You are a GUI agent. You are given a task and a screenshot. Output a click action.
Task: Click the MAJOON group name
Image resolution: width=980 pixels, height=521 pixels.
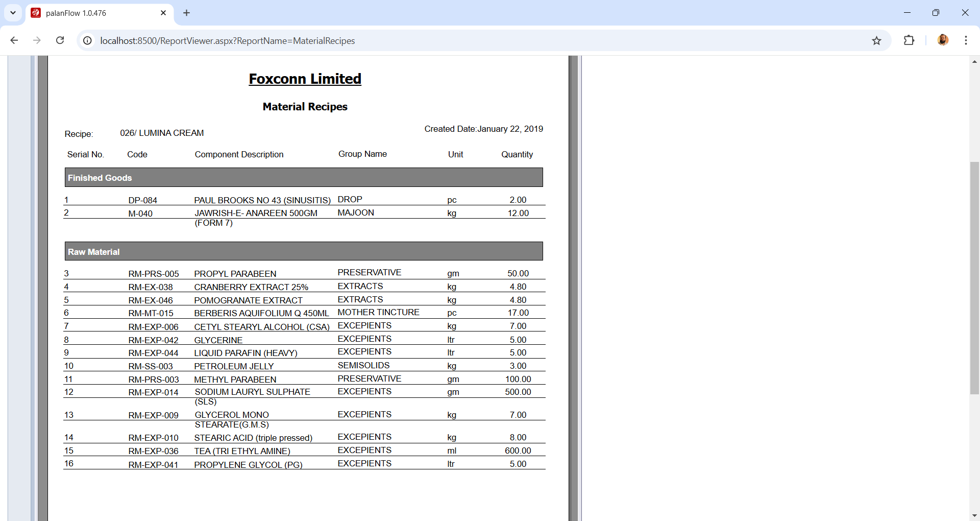356,212
